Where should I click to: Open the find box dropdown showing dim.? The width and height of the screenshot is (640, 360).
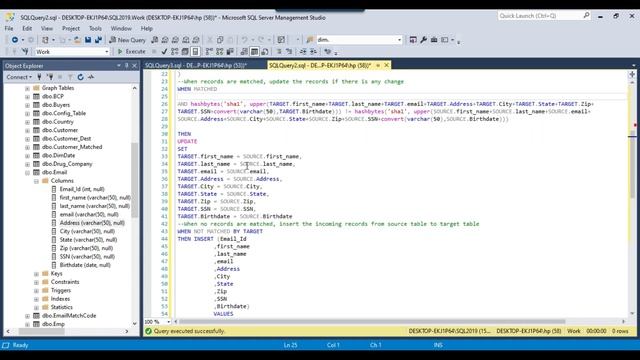pos(400,40)
